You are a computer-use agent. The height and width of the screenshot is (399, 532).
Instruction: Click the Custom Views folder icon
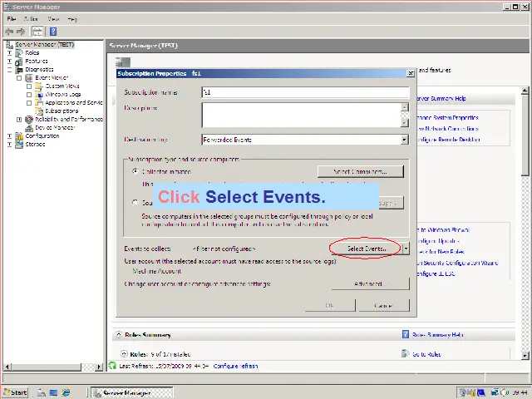pos(39,86)
